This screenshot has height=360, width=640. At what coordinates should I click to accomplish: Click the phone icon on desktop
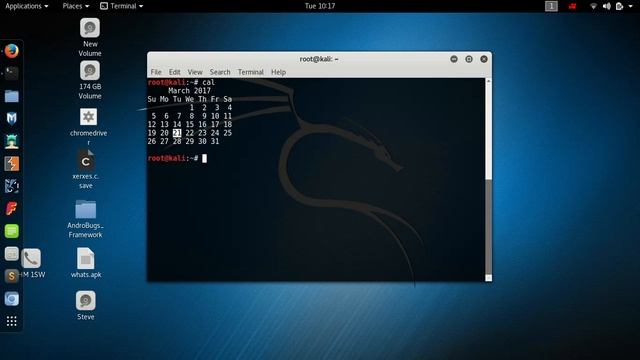31,258
